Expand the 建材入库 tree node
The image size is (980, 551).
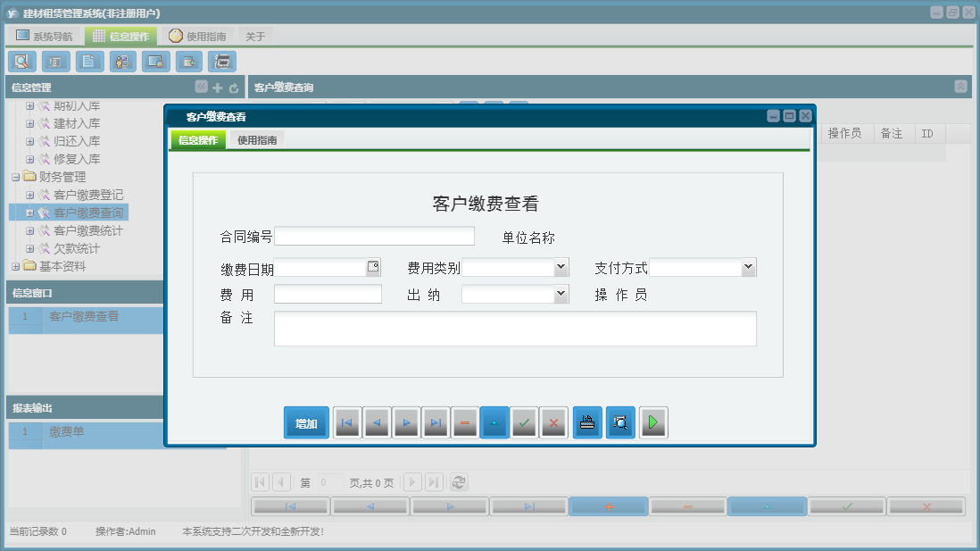(x=29, y=124)
